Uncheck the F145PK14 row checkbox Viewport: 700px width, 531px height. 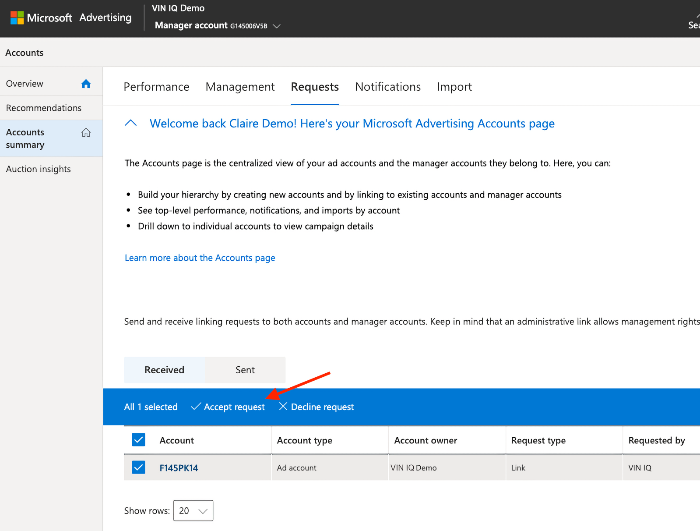138,468
